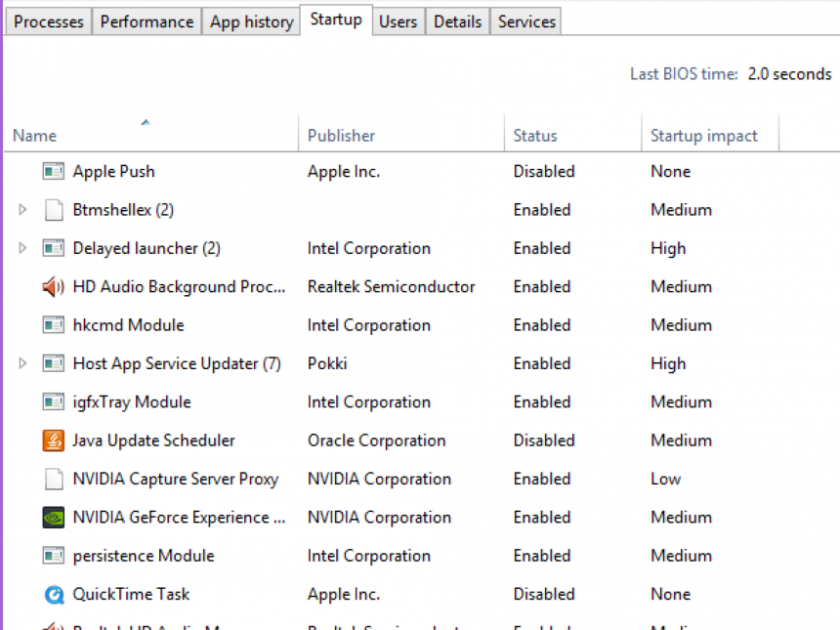The image size is (840, 630).
Task: Click Disabled status of Java Update Scheduler
Action: point(544,441)
